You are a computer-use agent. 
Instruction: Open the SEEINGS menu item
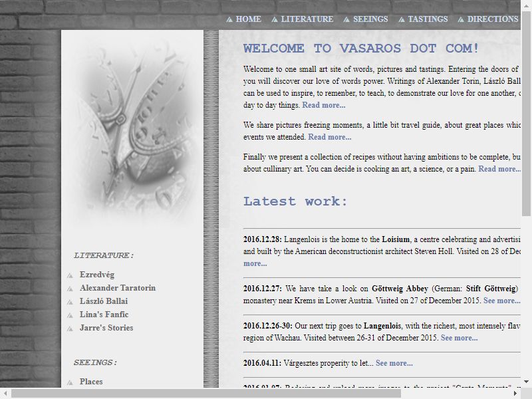[x=370, y=19]
